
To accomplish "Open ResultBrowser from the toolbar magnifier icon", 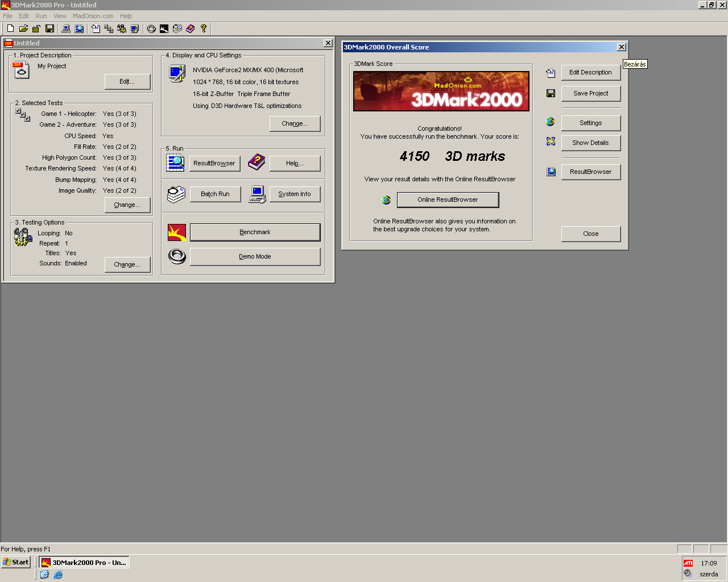I will point(79,28).
